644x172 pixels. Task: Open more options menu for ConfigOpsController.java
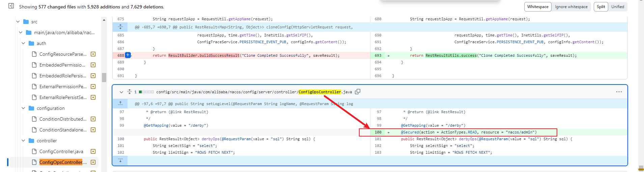click(x=619, y=92)
